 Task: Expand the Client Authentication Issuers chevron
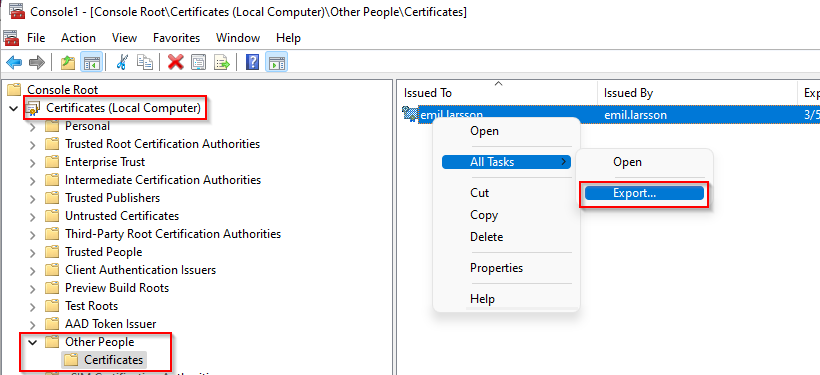click(x=32, y=270)
